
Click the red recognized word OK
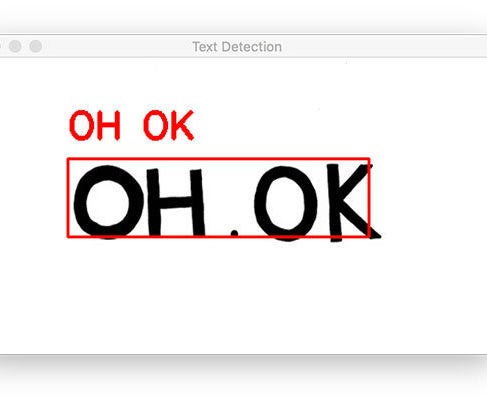point(169,125)
